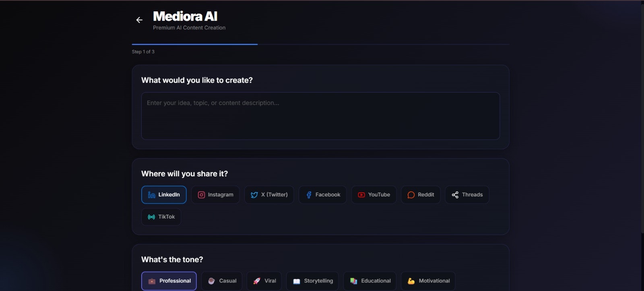
Task: Pick X (Twitter) platform option
Action: [269, 195]
